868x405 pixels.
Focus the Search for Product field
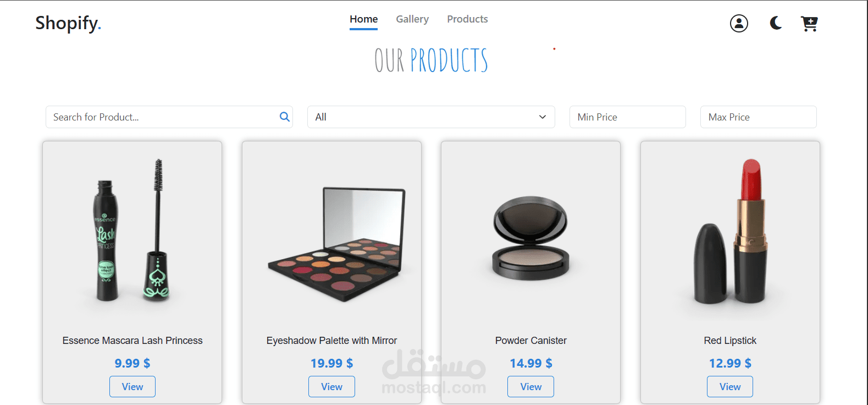(x=169, y=117)
